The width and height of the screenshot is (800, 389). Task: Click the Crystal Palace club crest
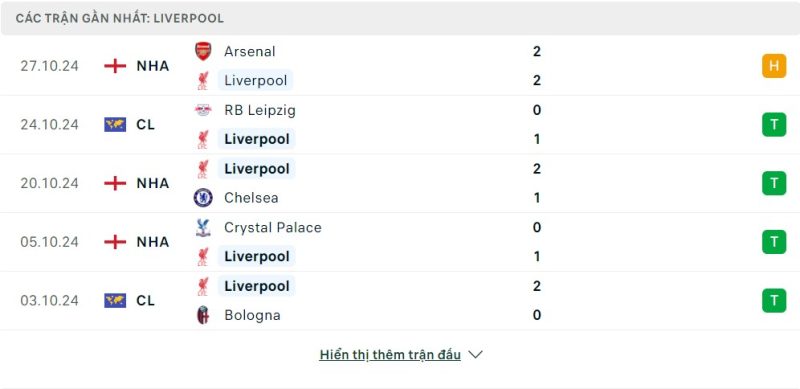click(203, 227)
